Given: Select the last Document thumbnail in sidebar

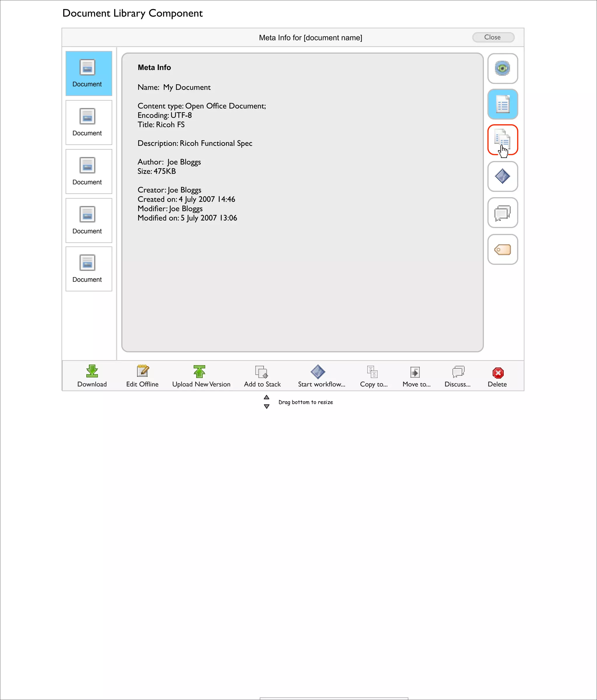Looking at the screenshot, I should pyautogui.click(x=89, y=269).
